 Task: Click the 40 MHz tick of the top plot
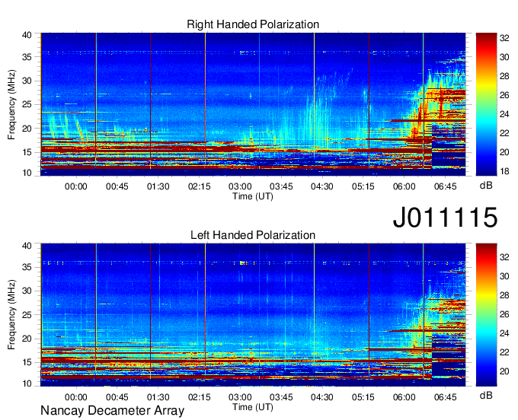point(27,35)
